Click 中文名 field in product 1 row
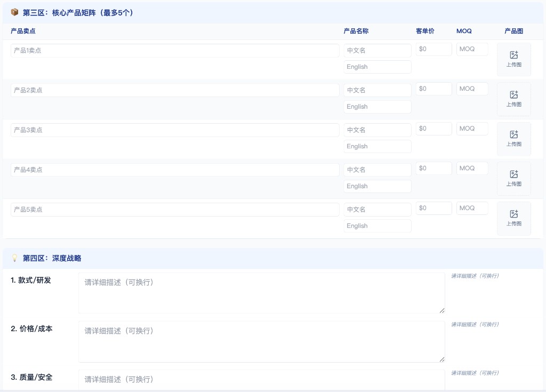Viewport: 546px width, 392px height. (x=378, y=51)
